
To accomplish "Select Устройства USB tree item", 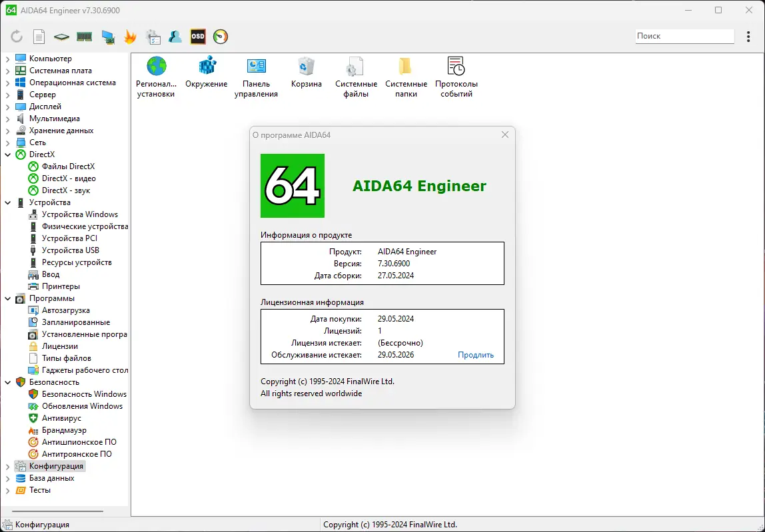I will 70,250.
